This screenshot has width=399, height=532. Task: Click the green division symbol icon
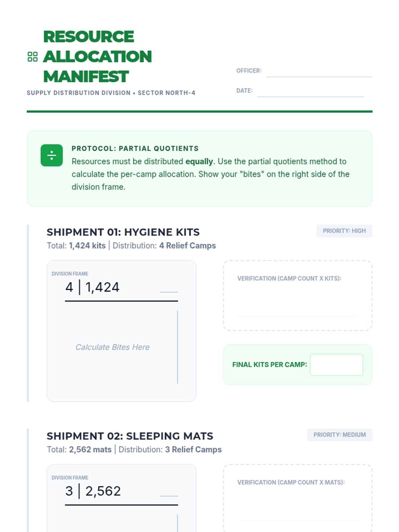52,155
